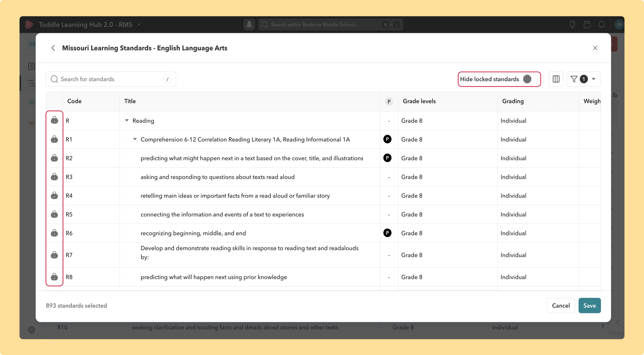Click the Toddle logo in the top bar
Viewport: 644px width, 355px height.
(x=29, y=24)
